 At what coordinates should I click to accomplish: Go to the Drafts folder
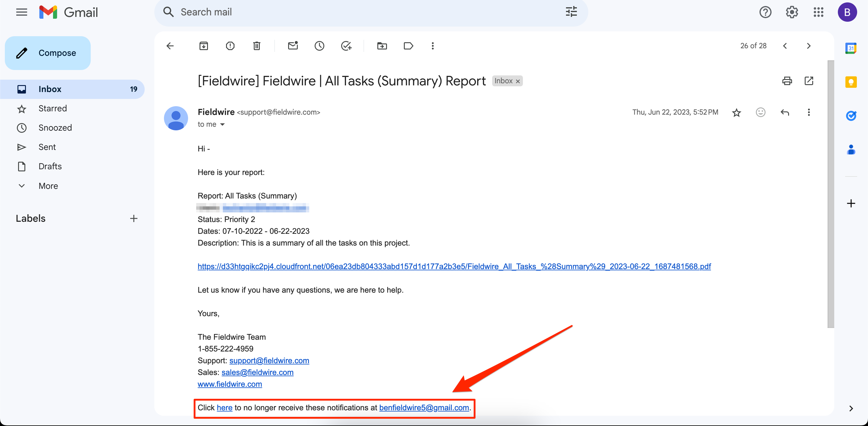coord(50,166)
